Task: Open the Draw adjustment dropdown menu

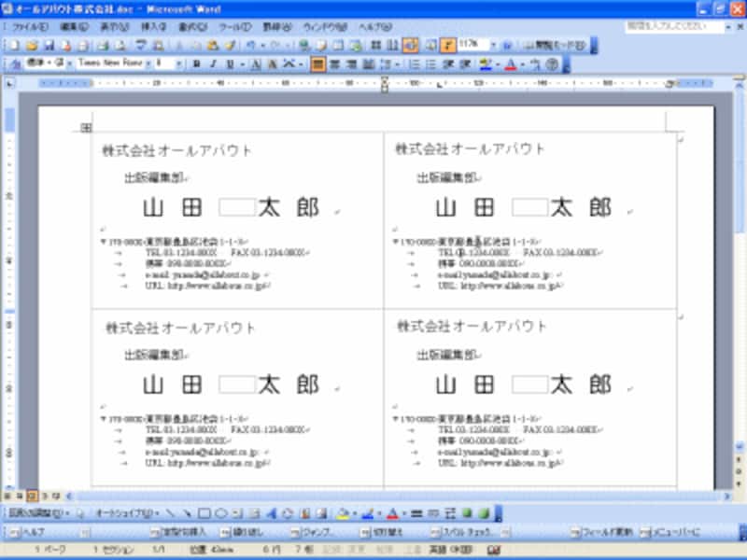Action: pos(38,513)
